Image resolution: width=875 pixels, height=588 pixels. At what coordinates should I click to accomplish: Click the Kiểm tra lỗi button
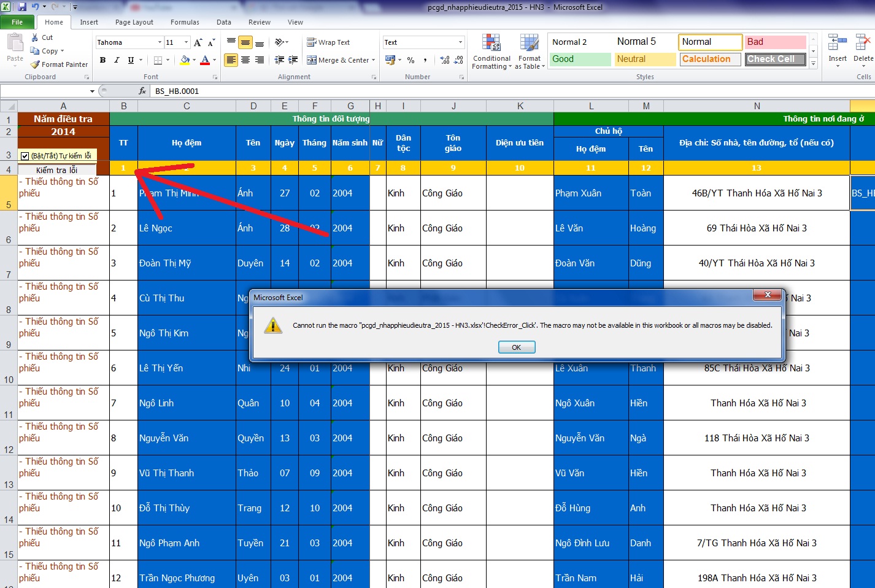56,170
